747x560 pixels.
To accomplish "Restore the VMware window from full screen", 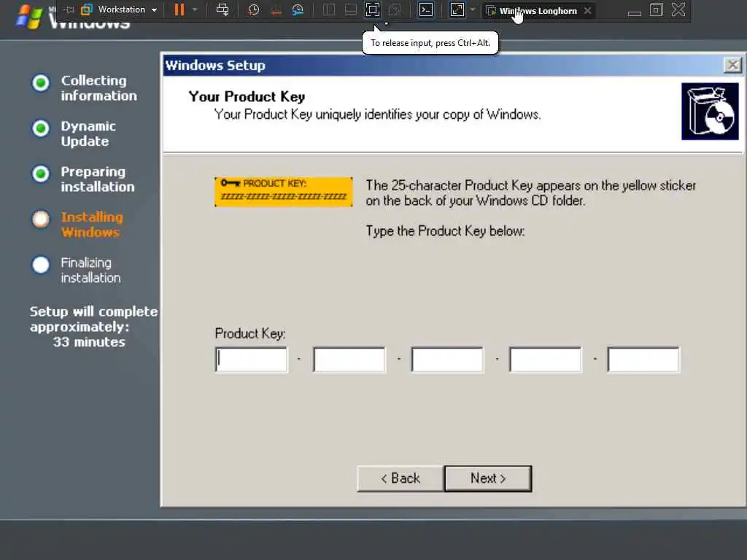I will 657,9.
